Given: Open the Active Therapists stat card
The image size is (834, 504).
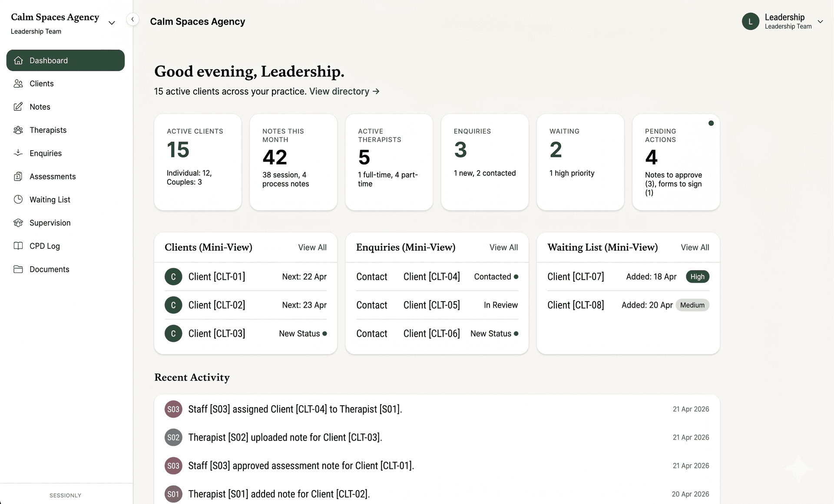Looking at the screenshot, I should [x=389, y=162].
